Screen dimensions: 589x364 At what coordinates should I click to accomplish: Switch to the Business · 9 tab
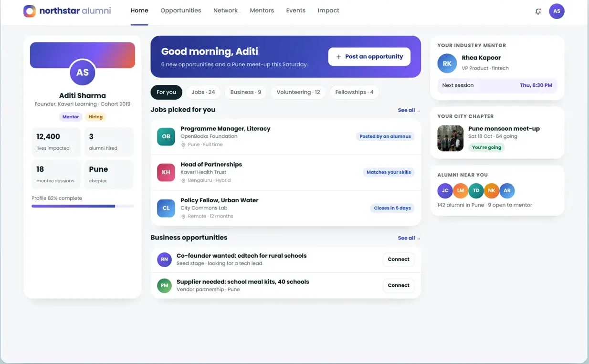(246, 92)
